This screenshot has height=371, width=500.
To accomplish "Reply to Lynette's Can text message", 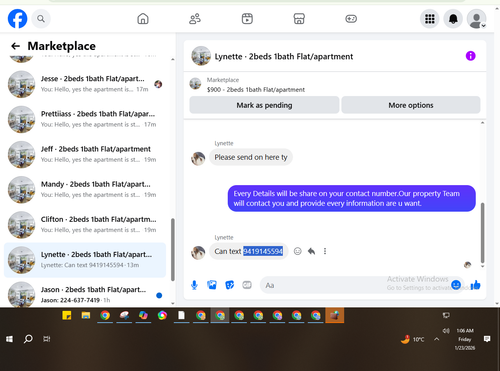I will [311, 251].
